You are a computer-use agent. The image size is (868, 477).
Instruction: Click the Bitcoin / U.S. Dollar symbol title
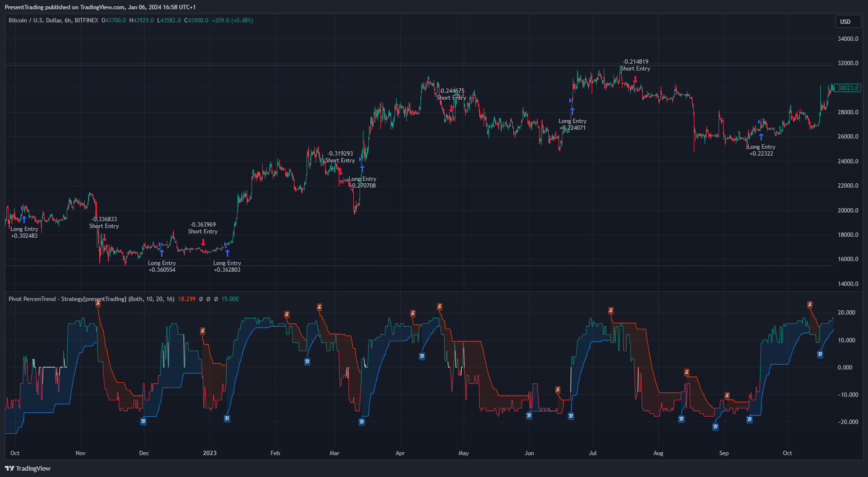[x=54, y=20]
